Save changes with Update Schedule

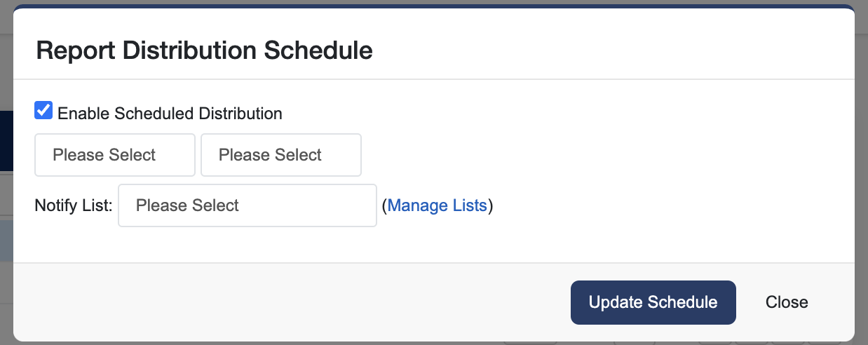click(653, 302)
